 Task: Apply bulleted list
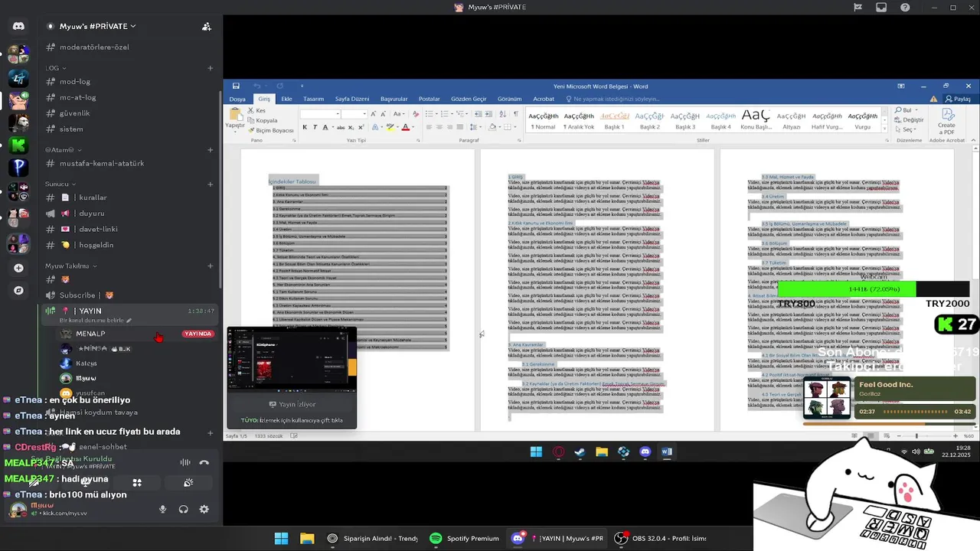[x=430, y=114]
